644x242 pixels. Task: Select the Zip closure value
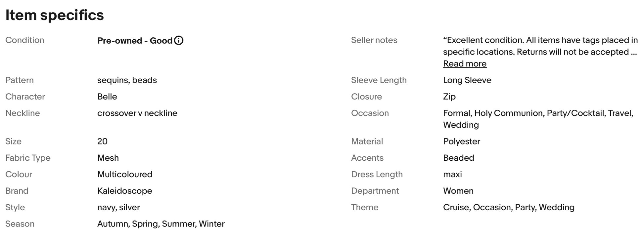pyautogui.click(x=449, y=97)
